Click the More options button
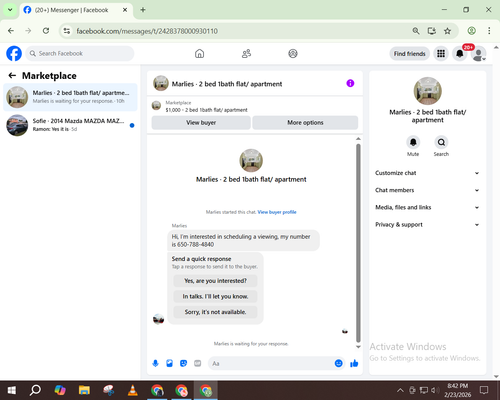Image resolution: width=500 pixels, height=400 pixels. tap(305, 123)
